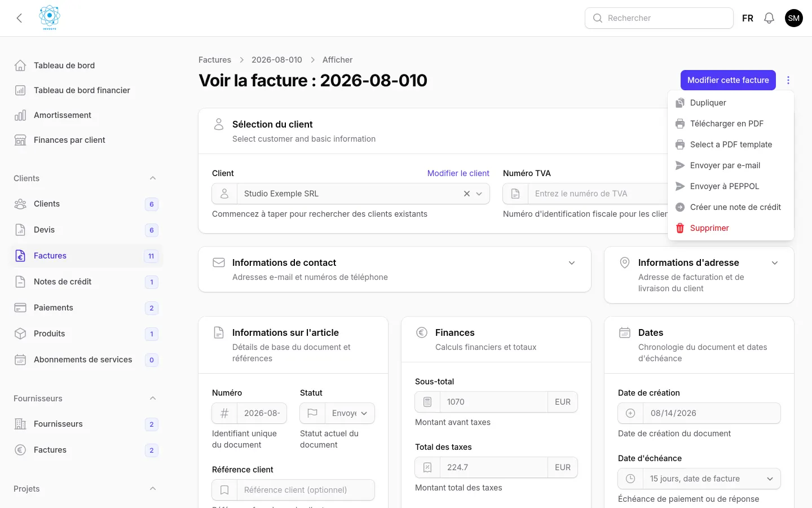812x508 pixels.
Task: Click the Numéro field 2026-08-
Action: pos(262,413)
